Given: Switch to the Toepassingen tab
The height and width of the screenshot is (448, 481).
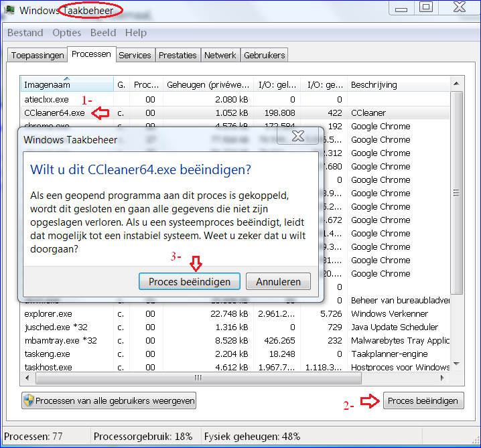Looking at the screenshot, I should click(x=38, y=55).
